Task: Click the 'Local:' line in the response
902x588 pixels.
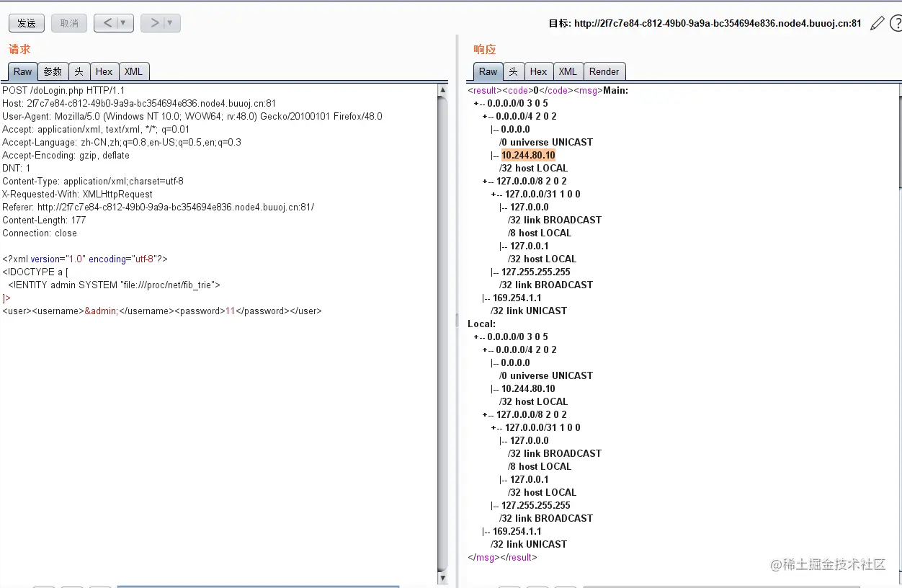Action: click(482, 324)
